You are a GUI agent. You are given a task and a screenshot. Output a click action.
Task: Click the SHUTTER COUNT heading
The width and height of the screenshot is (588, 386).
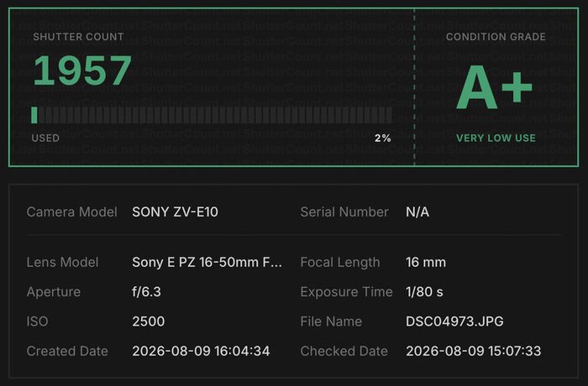pos(78,37)
